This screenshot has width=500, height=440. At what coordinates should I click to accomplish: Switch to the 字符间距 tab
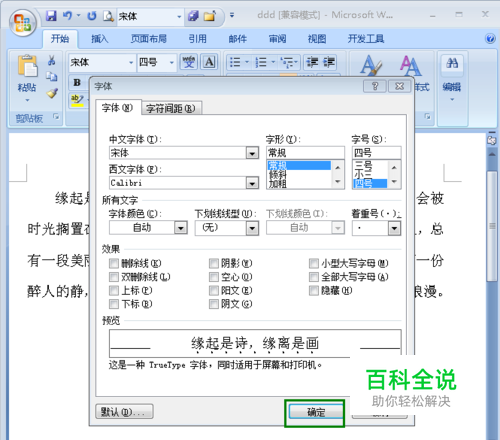[x=171, y=108]
